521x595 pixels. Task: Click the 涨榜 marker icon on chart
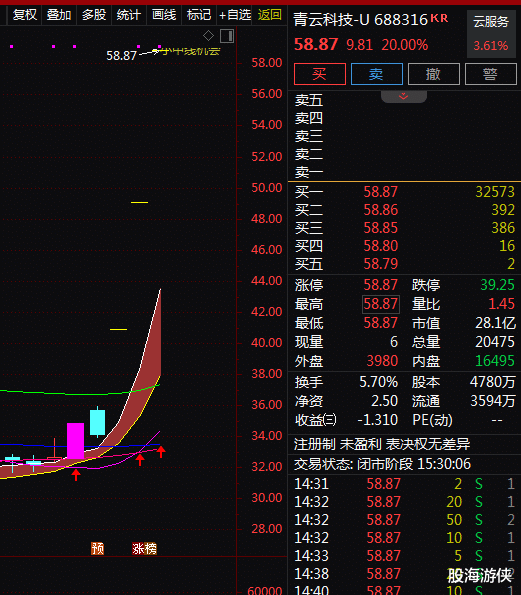point(144,548)
